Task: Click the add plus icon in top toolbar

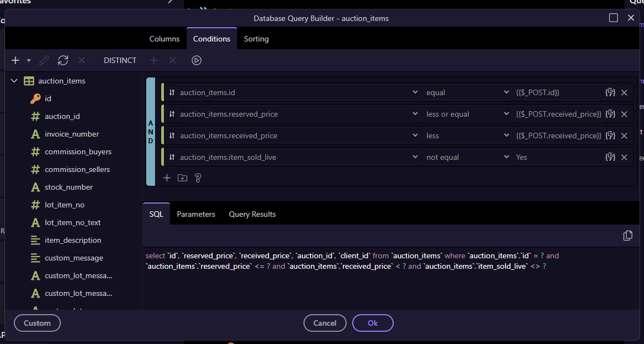Action: coord(16,60)
